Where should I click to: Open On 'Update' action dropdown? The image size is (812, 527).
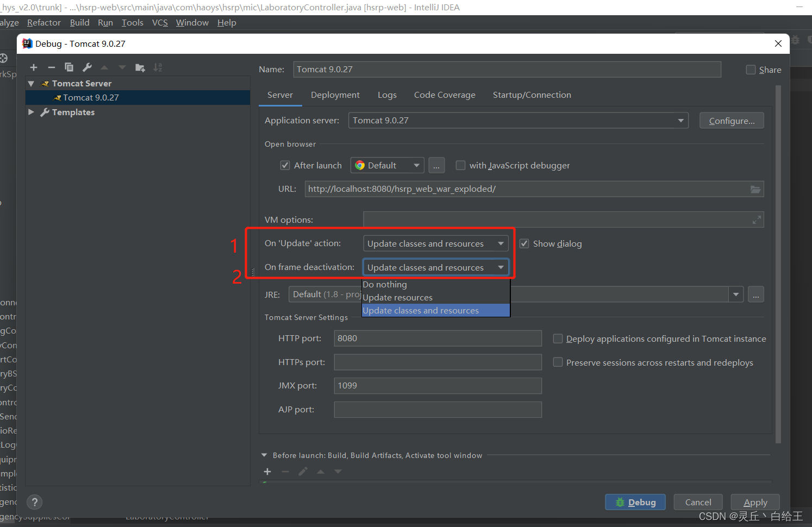pyautogui.click(x=436, y=243)
